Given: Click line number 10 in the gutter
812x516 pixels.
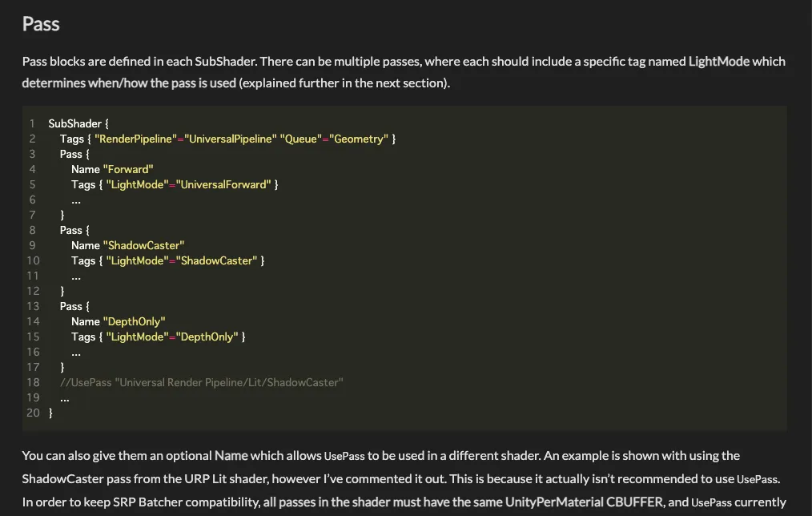Looking at the screenshot, I should pos(33,261).
